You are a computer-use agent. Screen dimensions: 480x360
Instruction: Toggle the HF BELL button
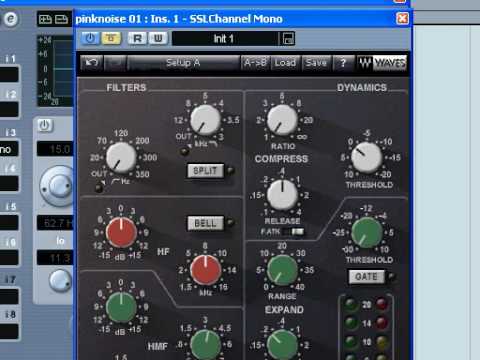point(205,223)
